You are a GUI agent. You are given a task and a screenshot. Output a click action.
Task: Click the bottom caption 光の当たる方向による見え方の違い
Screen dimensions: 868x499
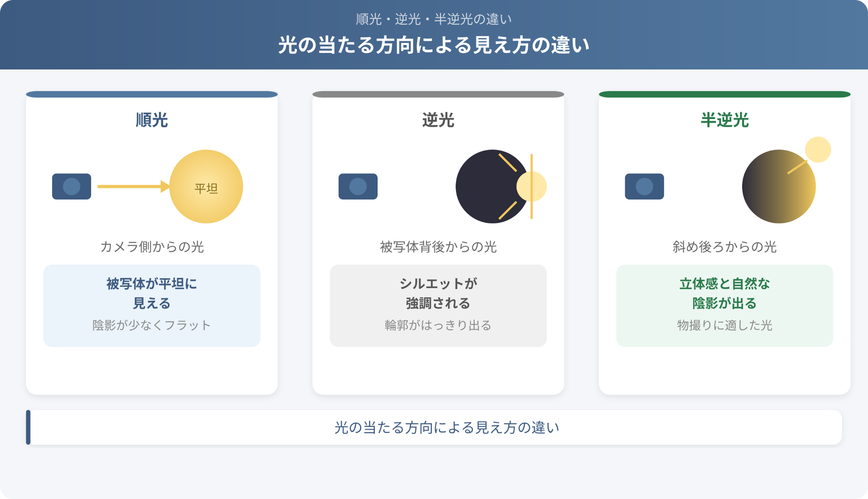tap(447, 427)
